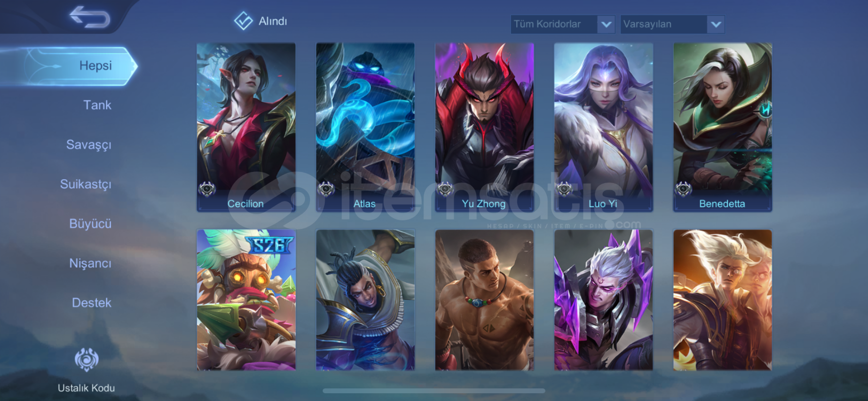Image resolution: width=868 pixels, height=401 pixels.
Task: Select the Nişancı role filter
Action: (90, 263)
